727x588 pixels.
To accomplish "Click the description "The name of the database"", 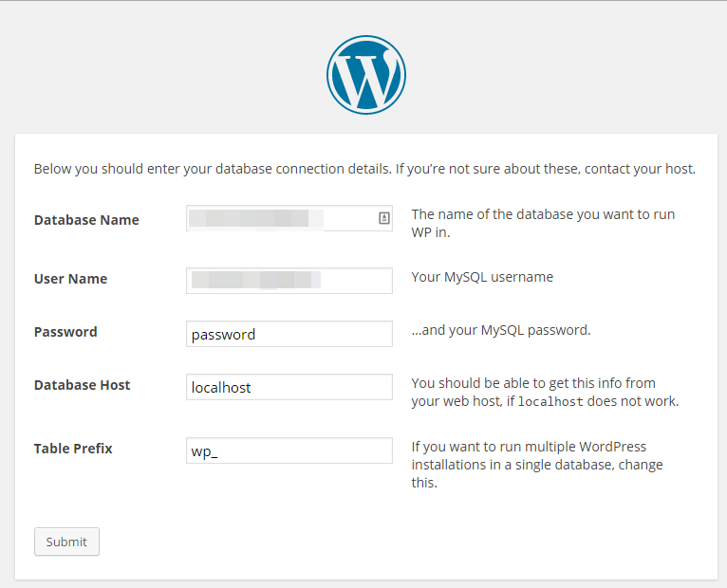I will pyautogui.click(x=542, y=223).
